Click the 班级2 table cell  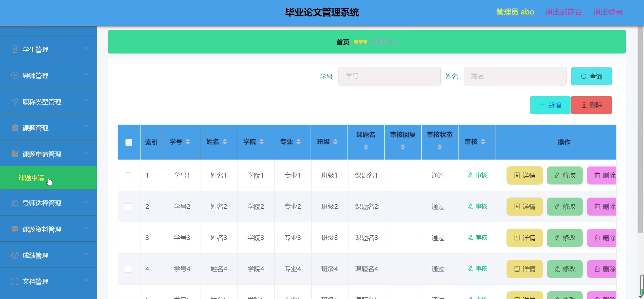point(329,206)
